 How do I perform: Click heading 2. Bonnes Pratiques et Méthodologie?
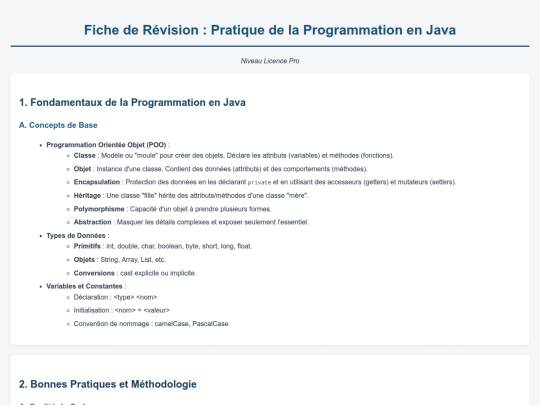pos(108,384)
